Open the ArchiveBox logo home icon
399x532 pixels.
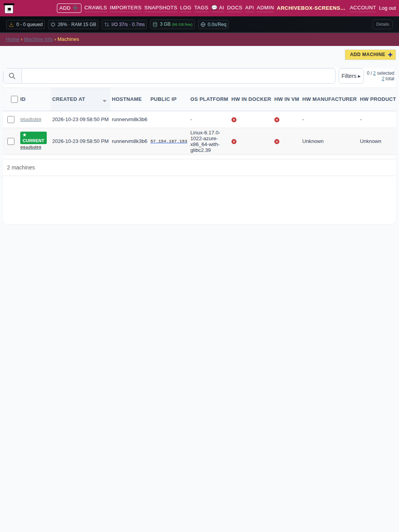(9, 8)
